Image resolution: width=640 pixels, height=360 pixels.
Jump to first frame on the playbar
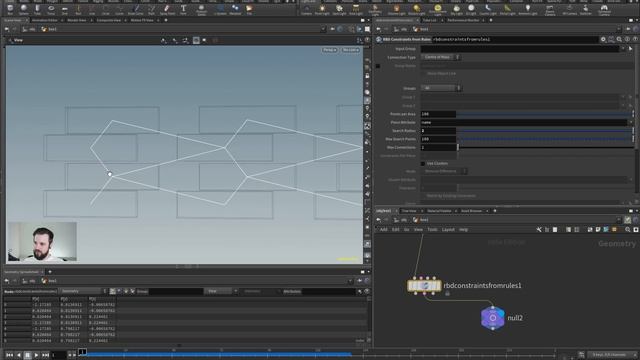pyautogui.click(x=10, y=355)
